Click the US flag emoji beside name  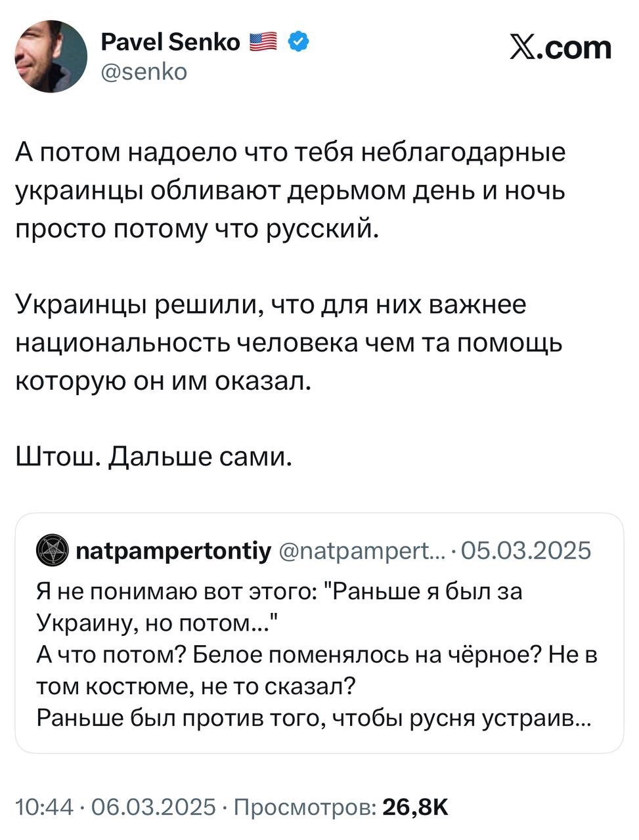264,42
